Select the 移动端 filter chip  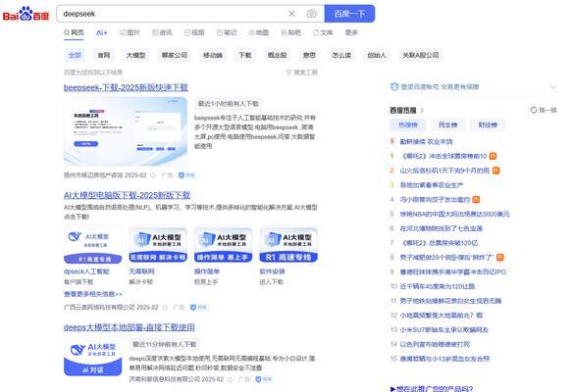[x=213, y=55]
